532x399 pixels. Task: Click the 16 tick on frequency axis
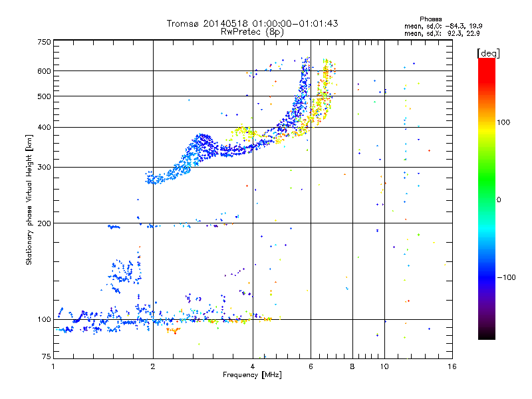pos(452,366)
